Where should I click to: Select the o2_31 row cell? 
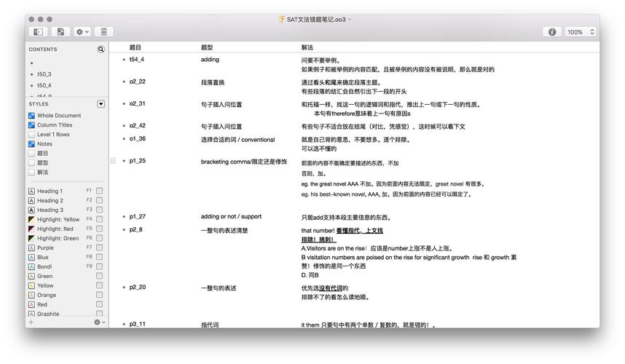pos(138,103)
